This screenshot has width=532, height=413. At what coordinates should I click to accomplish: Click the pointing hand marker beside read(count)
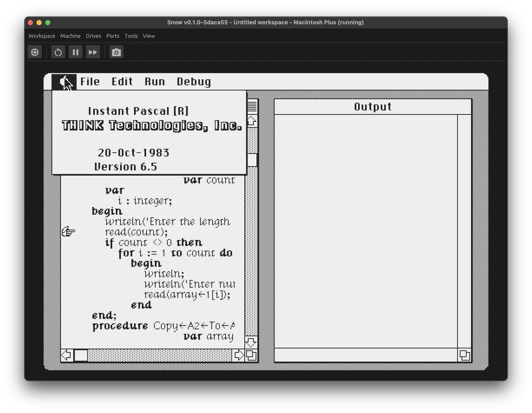[x=69, y=232]
